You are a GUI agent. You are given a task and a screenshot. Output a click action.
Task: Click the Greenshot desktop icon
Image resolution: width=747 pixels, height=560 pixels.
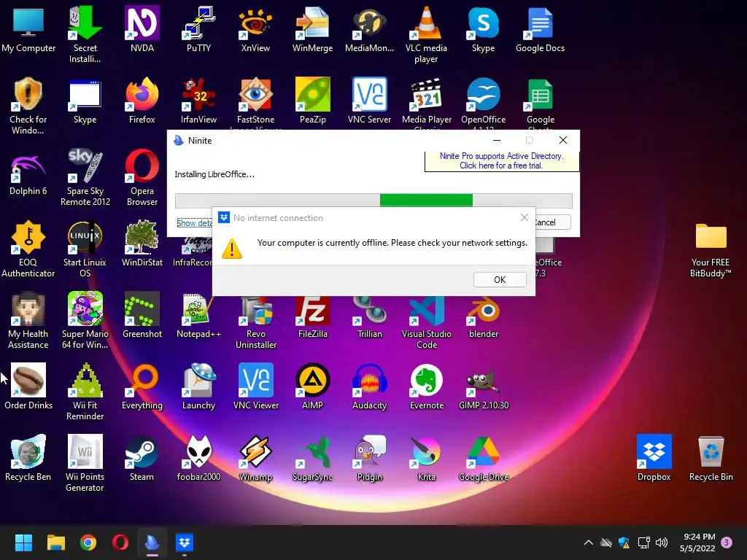tap(142, 315)
